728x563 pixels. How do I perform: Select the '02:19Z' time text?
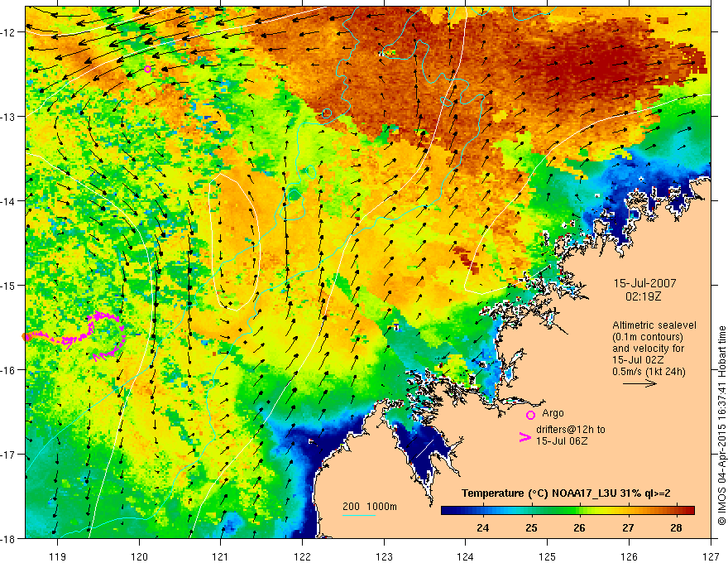click(644, 296)
